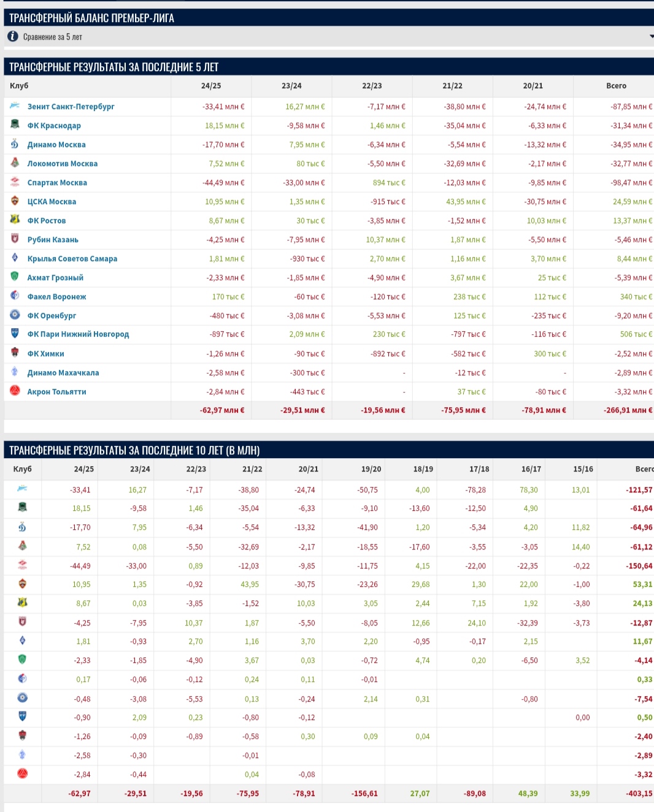Image resolution: width=654 pixels, height=812 pixels.
Task: Open the Зенит Санкт-Петербург club link
Action: coord(71,107)
